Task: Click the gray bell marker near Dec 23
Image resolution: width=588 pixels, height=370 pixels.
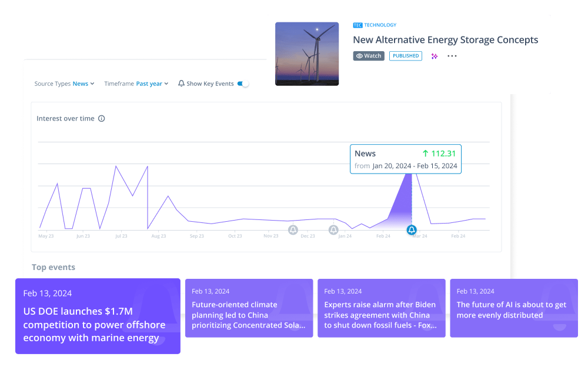Action: click(293, 229)
